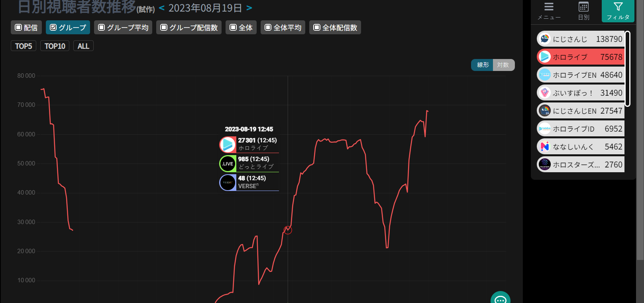Click VERSEⁿ icon in tooltip
The image size is (644, 303).
coord(228,183)
